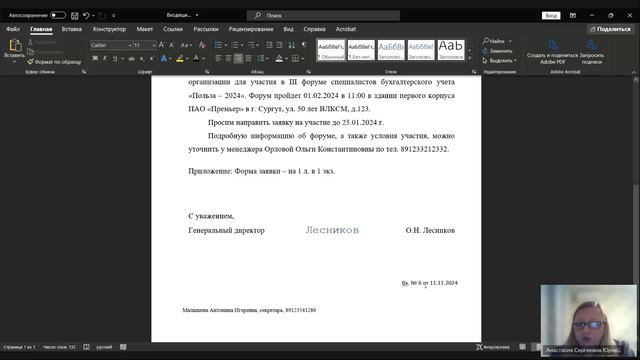This screenshot has height=360, width=640.
Task: Click the Save icon in the title bar
Action: click(x=74, y=16)
